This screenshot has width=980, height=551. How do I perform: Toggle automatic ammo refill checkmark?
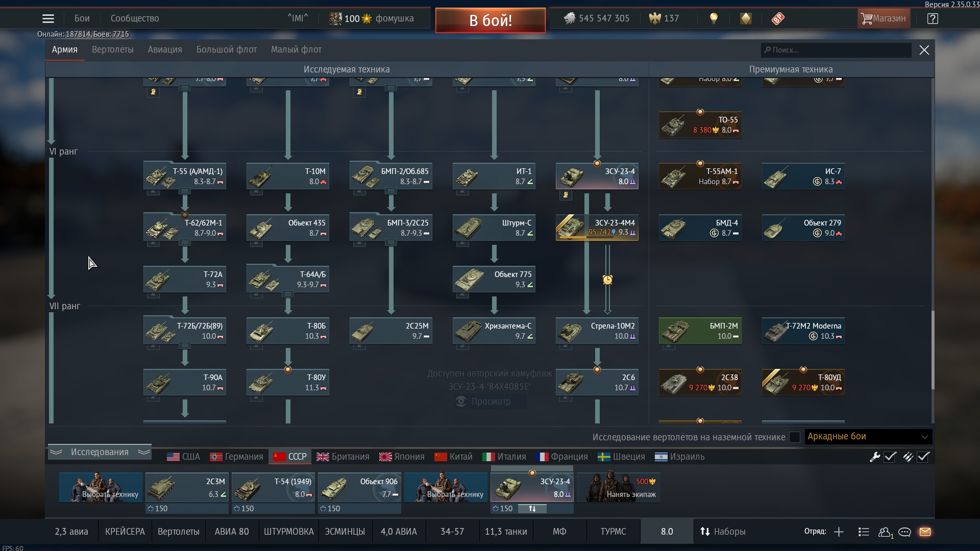tap(923, 457)
